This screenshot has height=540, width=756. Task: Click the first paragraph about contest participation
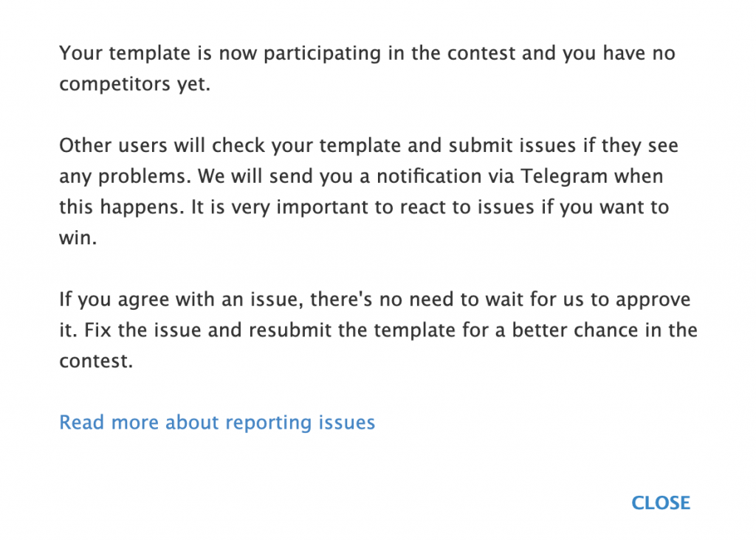(x=367, y=68)
